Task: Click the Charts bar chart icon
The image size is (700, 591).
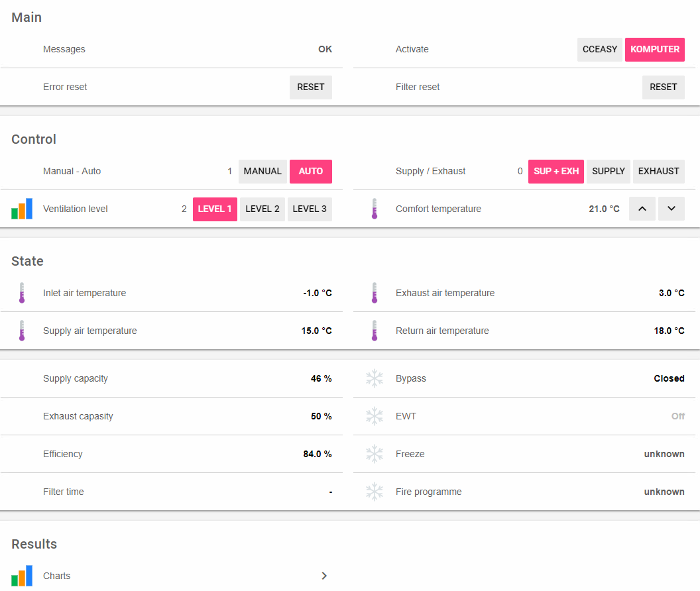Action: tap(22, 576)
